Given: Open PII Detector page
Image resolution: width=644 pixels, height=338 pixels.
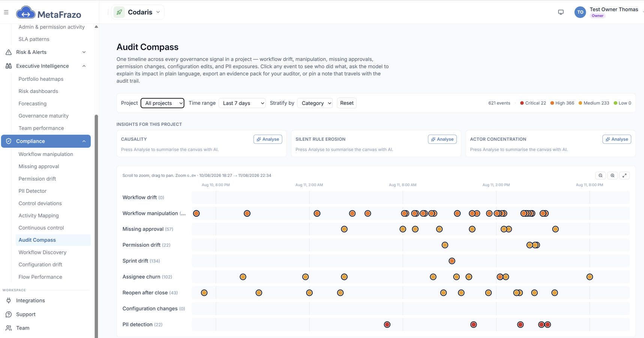Looking at the screenshot, I should 33,191.
